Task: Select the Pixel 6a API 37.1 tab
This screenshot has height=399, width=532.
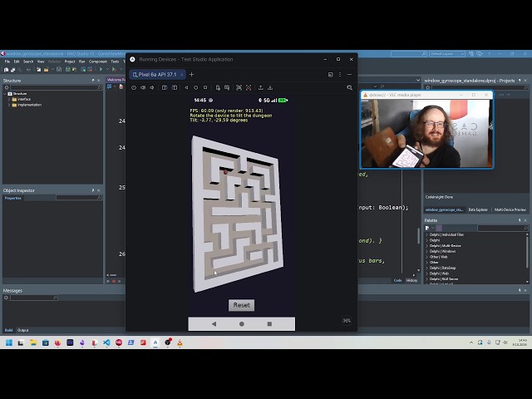Action: [155, 75]
